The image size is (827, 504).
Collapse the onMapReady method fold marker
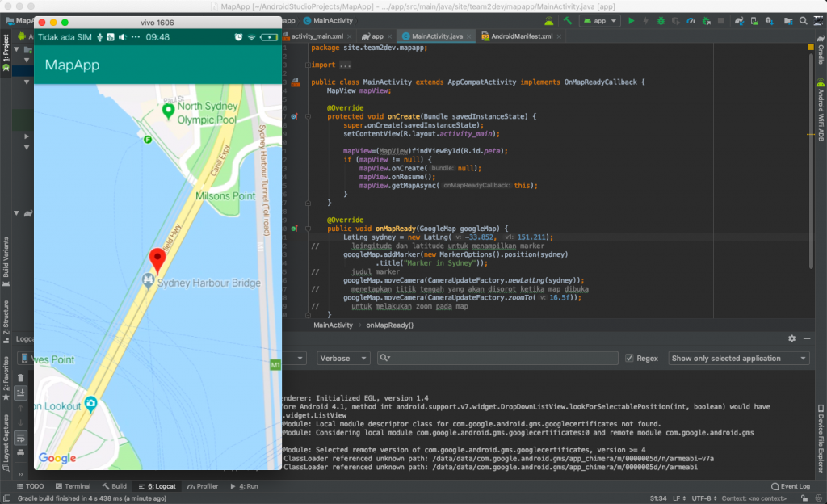click(x=308, y=229)
